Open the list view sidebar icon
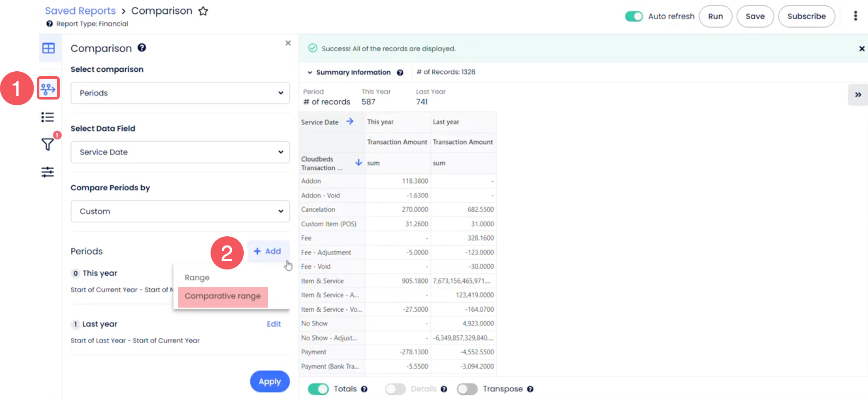 point(48,117)
